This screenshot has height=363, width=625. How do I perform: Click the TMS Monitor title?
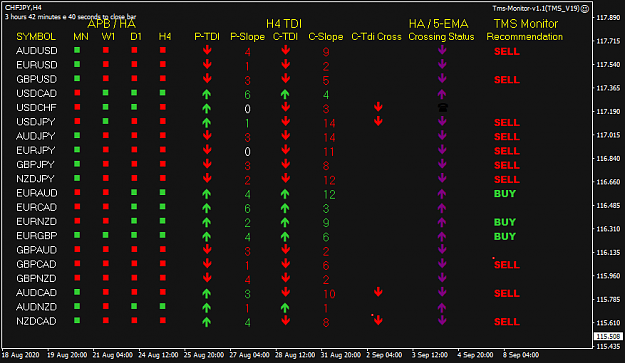(x=526, y=24)
